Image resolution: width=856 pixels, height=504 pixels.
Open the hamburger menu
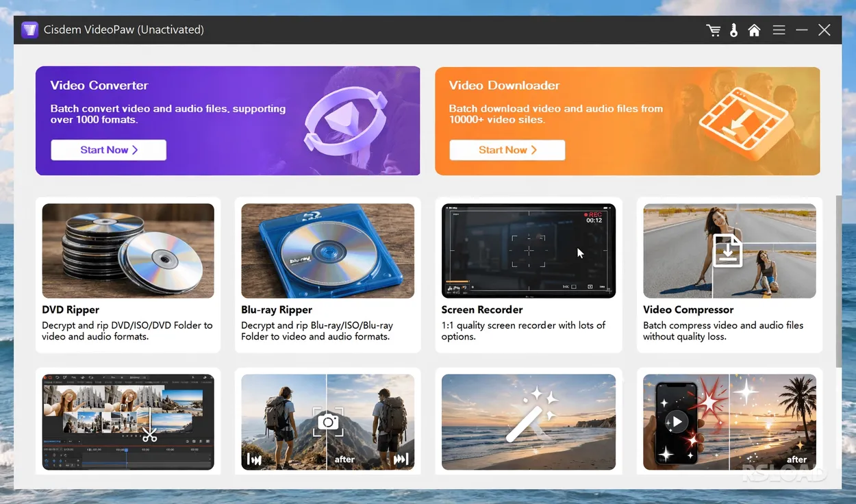(779, 30)
